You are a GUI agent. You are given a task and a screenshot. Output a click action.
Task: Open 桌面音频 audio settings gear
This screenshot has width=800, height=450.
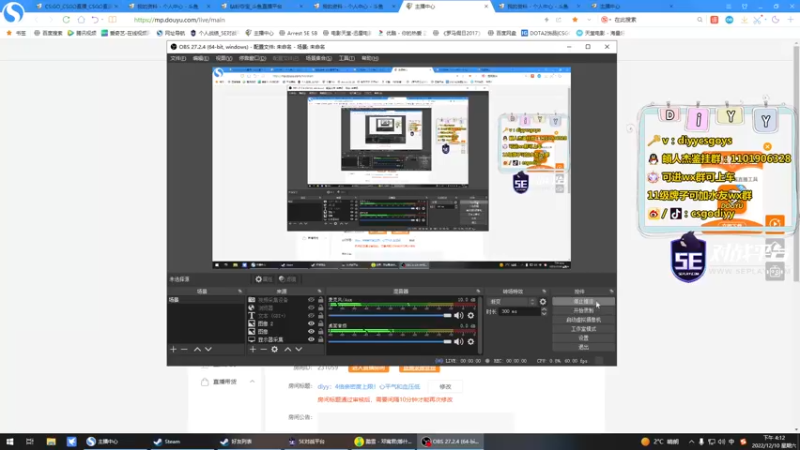471,341
